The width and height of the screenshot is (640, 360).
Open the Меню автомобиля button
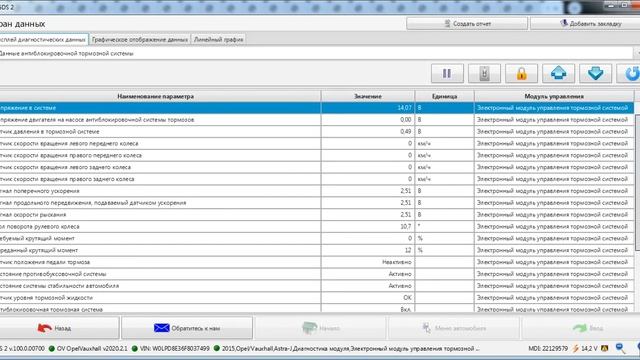(454, 328)
